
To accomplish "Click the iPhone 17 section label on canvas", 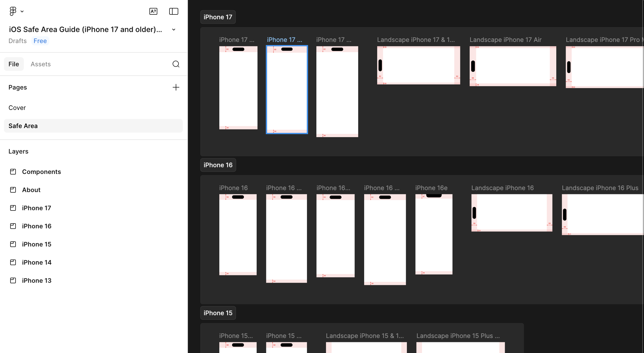I will pos(218,17).
